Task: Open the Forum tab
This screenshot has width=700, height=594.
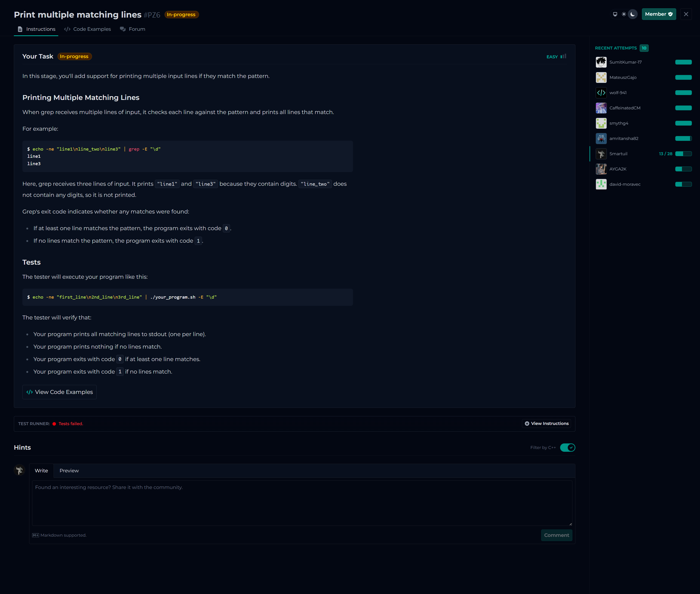Action: tap(133, 29)
